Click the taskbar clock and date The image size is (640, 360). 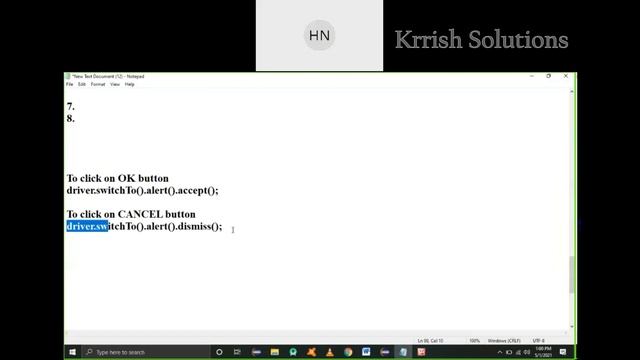(x=543, y=352)
